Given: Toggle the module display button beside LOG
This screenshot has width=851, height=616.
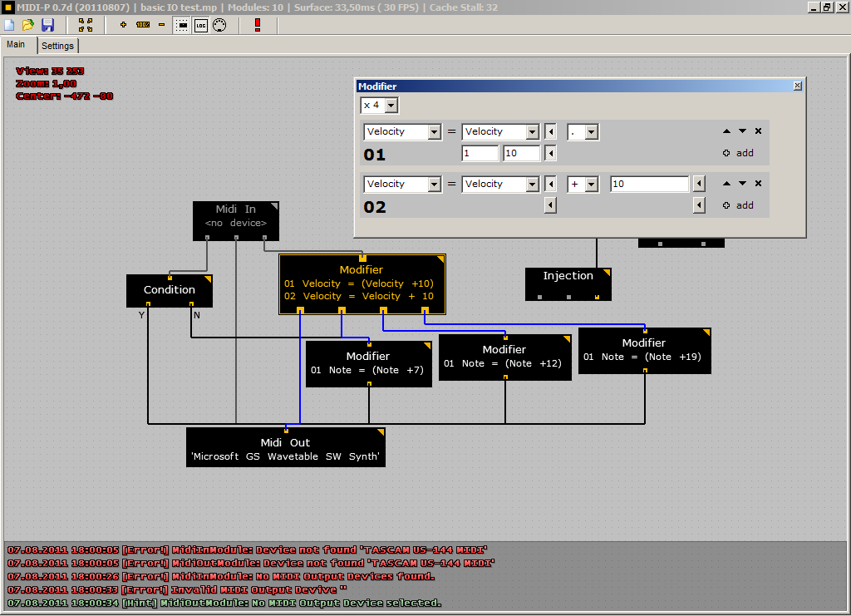Looking at the screenshot, I should pos(182,25).
